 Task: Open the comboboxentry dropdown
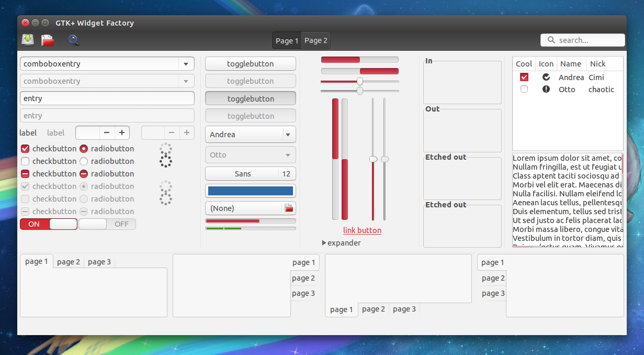(x=186, y=63)
